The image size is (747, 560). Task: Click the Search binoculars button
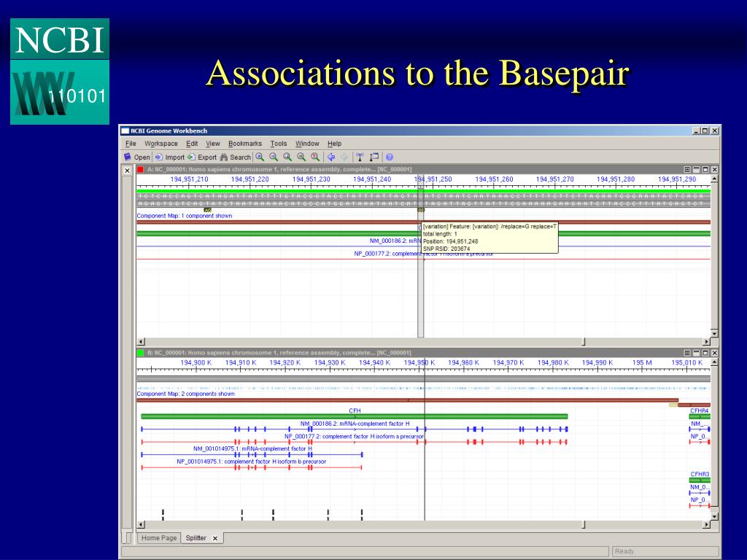pos(235,157)
